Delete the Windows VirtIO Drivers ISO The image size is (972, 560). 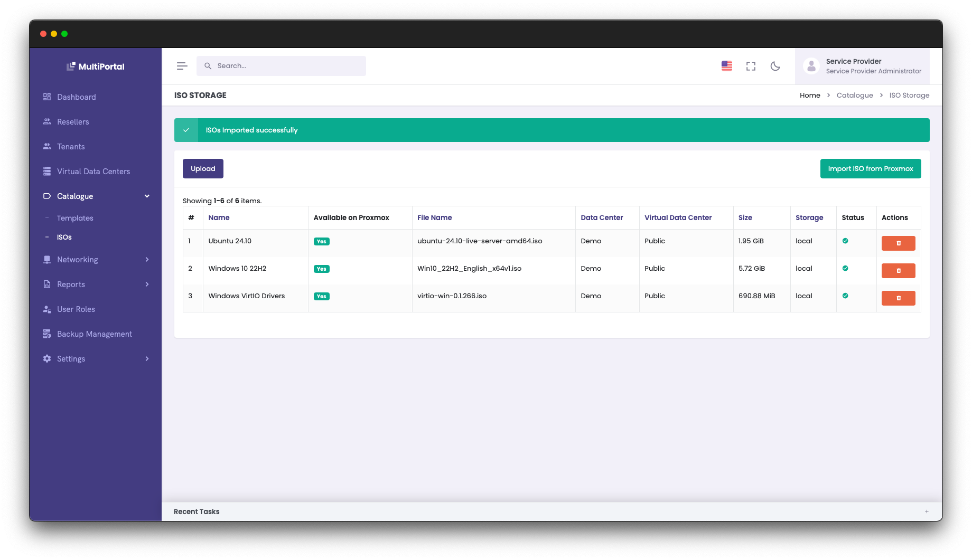(898, 298)
